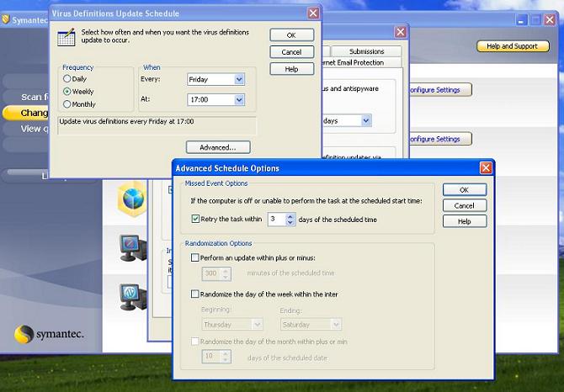This screenshot has width=564, height=392.
Task: Switch to the Submissions tab
Action: coord(366,51)
